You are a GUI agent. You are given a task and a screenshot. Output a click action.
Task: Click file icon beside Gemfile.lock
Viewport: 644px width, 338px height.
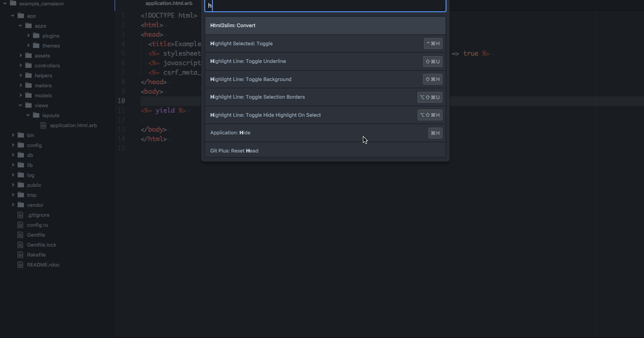pyautogui.click(x=20, y=245)
